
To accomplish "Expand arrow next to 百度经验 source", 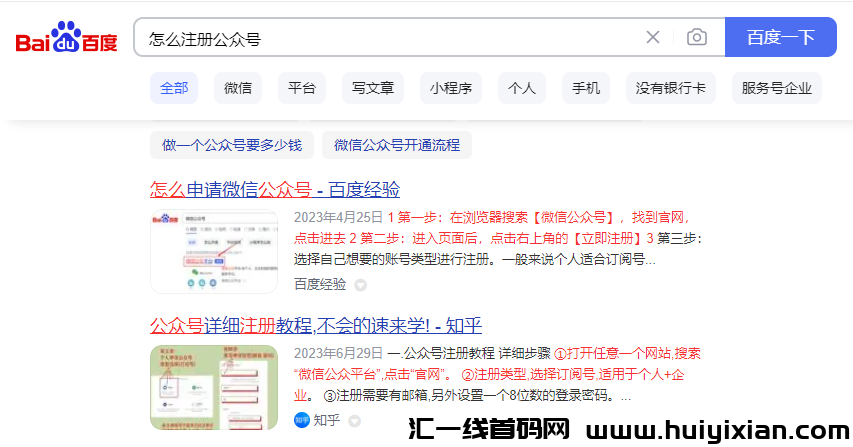I will point(361,285).
